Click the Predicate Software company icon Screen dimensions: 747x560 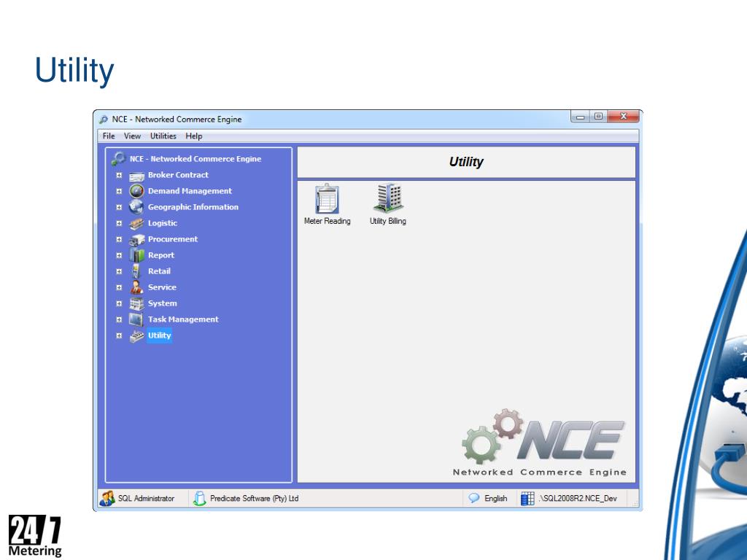click(200, 499)
